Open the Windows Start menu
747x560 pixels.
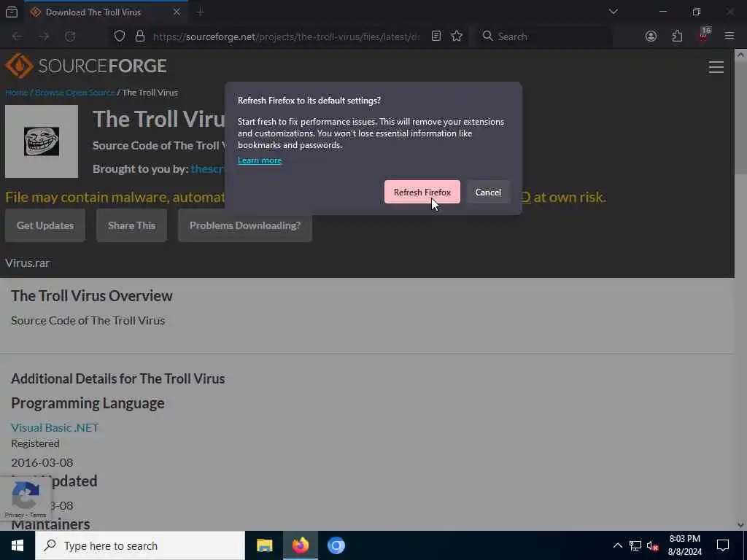coord(18,545)
